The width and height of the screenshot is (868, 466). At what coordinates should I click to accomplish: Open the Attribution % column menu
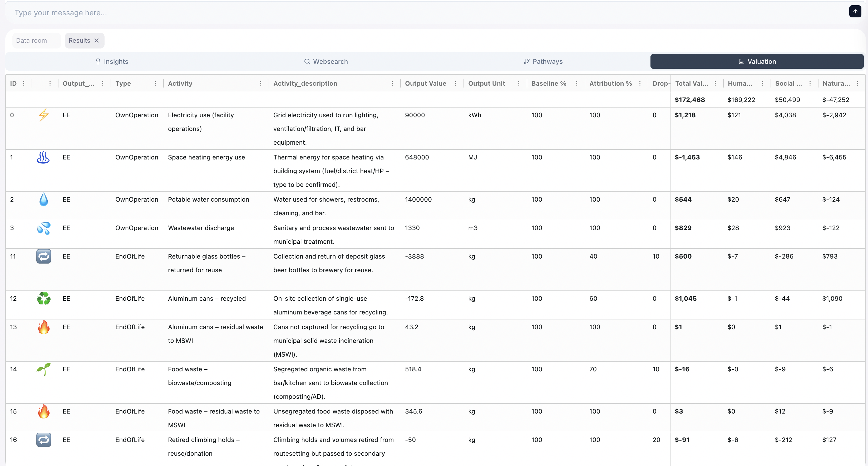640,83
